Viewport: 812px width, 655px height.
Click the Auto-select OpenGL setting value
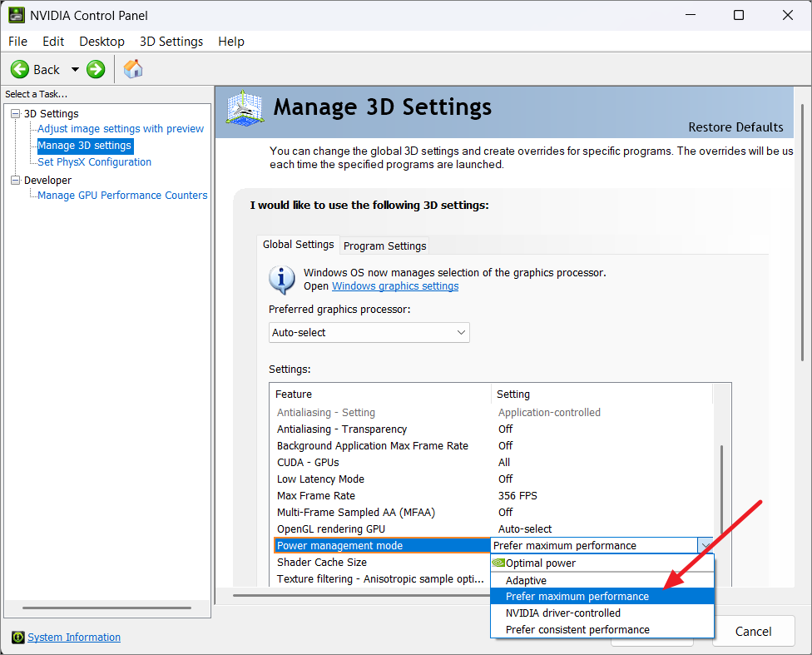(525, 528)
